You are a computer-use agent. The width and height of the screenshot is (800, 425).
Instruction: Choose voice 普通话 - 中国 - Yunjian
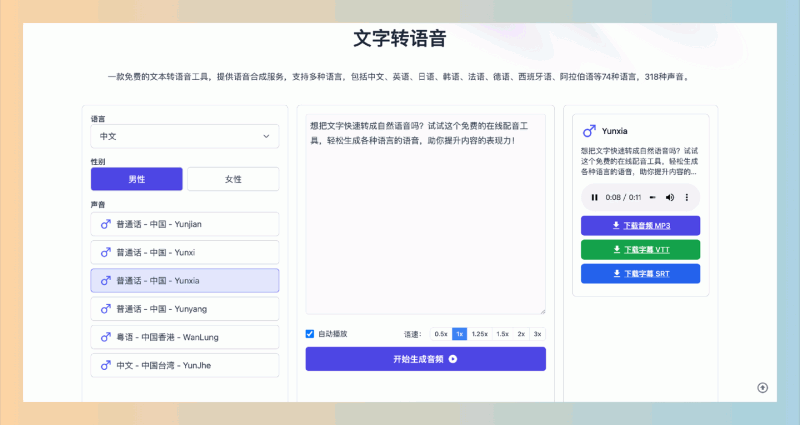(185, 224)
